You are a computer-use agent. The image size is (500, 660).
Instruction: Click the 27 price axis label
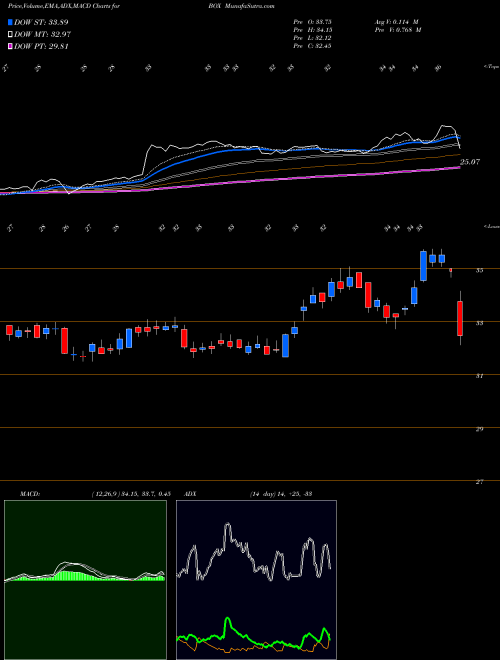click(x=479, y=482)
